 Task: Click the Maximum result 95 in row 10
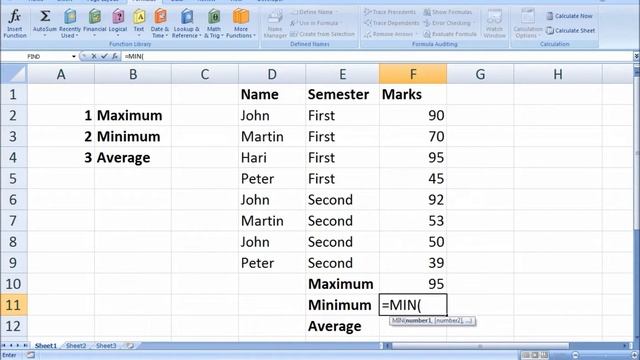pyautogui.click(x=413, y=284)
